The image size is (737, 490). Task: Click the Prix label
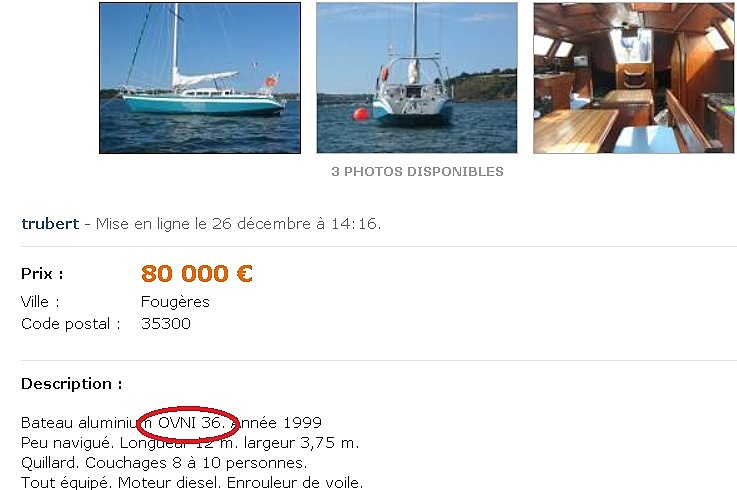(42, 274)
